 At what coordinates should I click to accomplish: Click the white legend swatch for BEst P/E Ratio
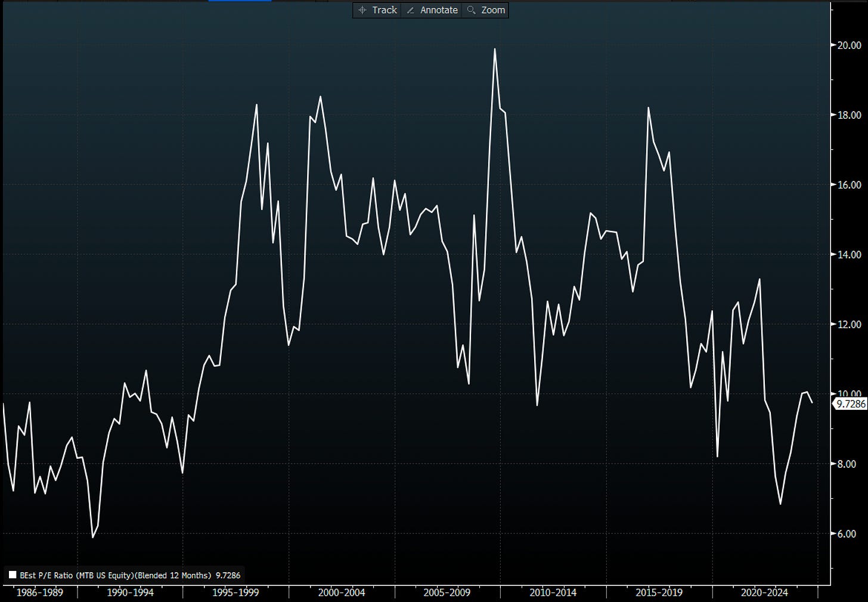point(13,575)
